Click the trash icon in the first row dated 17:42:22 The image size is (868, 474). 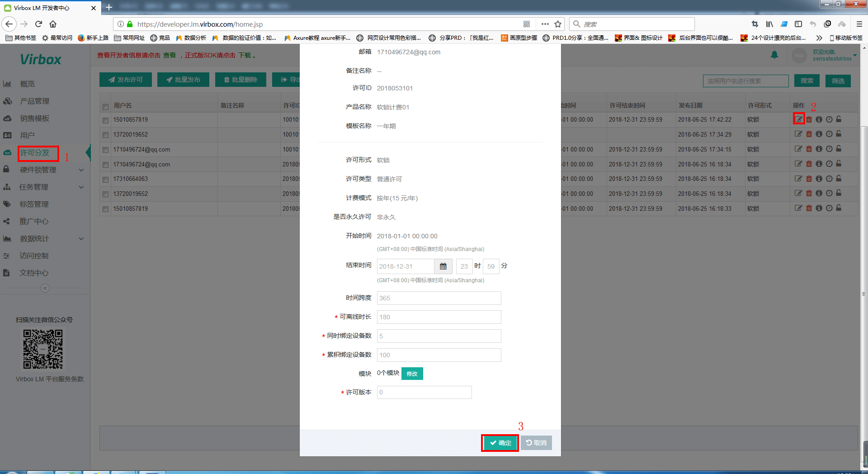click(x=809, y=119)
